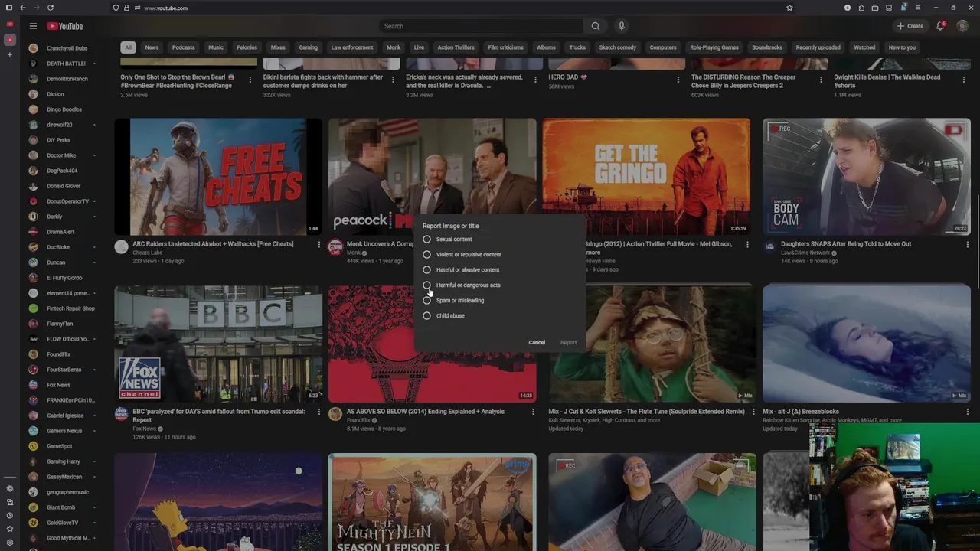Click the greyed-out Report button in dialog
The image size is (980, 551).
tap(568, 342)
